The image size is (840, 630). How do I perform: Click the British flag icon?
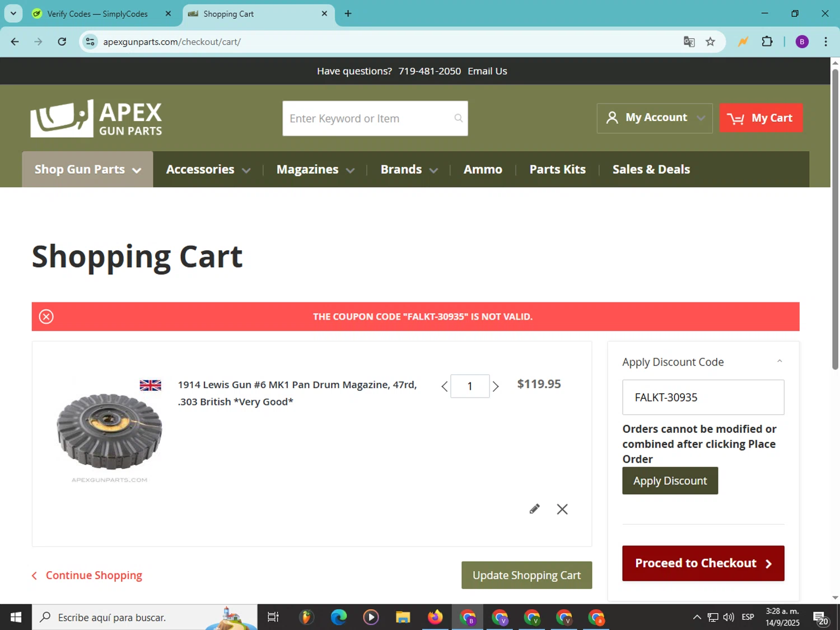click(150, 385)
